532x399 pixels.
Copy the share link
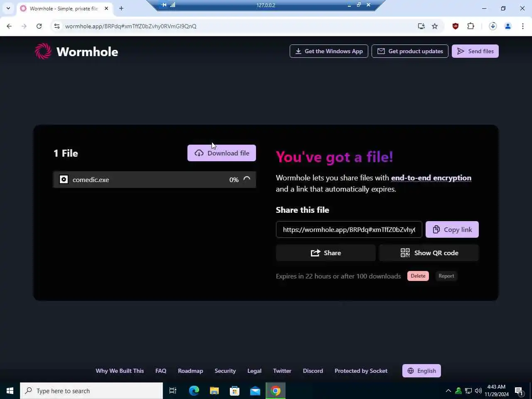tap(452, 229)
